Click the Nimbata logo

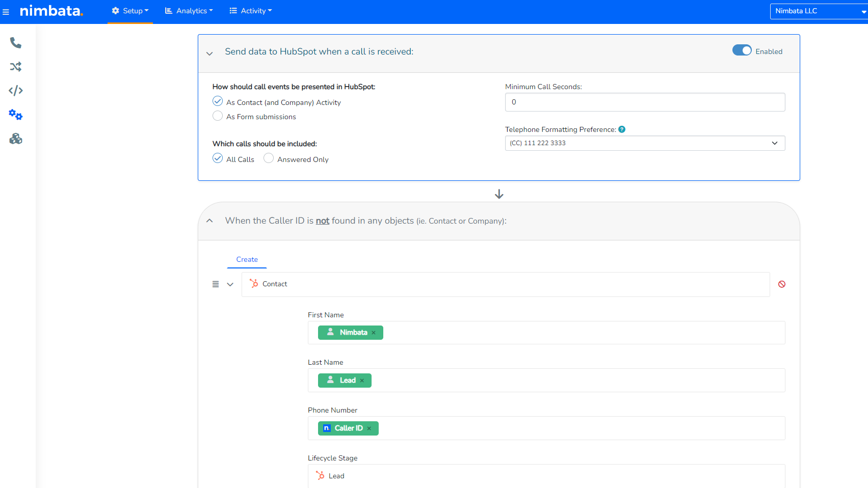[51, 11]
